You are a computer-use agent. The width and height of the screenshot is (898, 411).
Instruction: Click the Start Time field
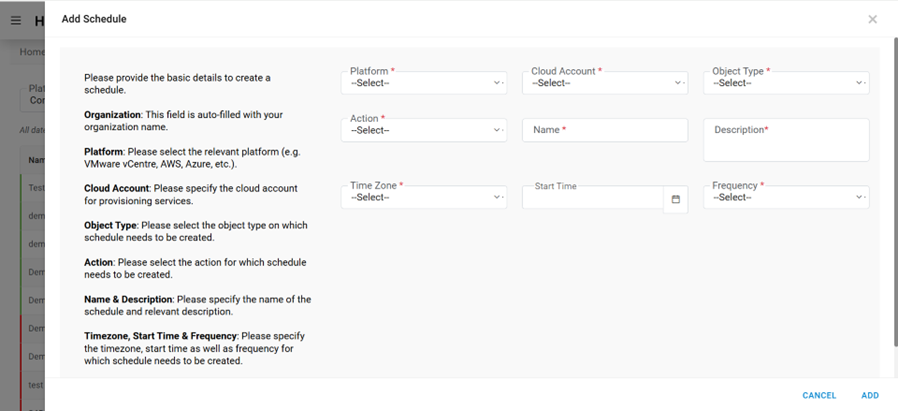click(592, 198)
